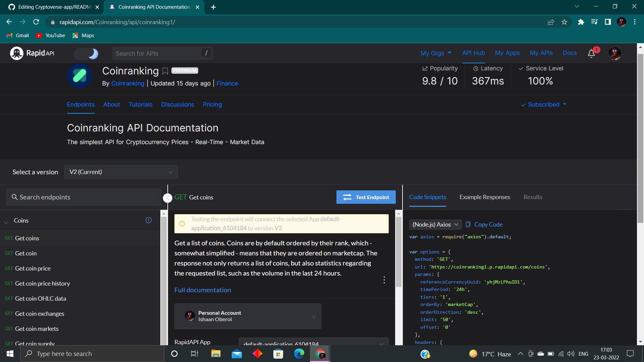644x362 pixels.
Task: Click the notification bell icon
Action: click(591, 53)
